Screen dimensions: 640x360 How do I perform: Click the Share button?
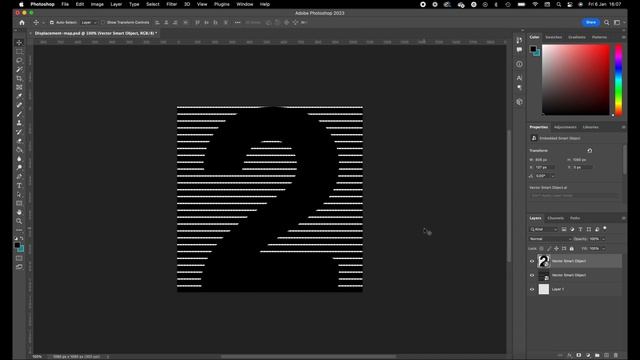click(x=591, y=22)
